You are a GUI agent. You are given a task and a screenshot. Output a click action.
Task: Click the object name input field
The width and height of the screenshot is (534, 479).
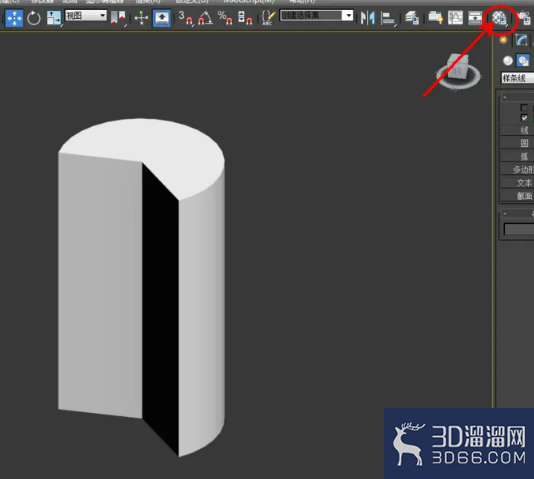tap(519, 229)
